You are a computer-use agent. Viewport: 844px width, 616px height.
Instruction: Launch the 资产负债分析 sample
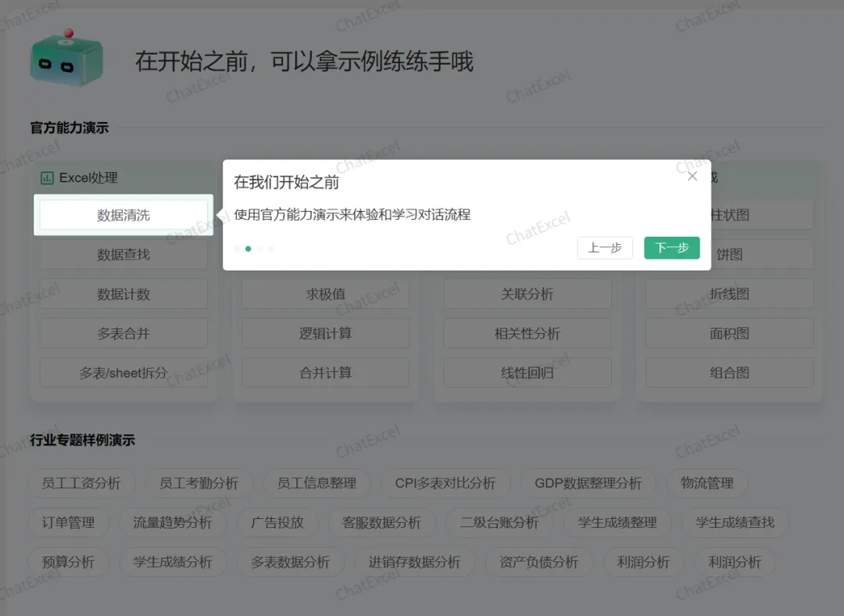pos(538,561)
